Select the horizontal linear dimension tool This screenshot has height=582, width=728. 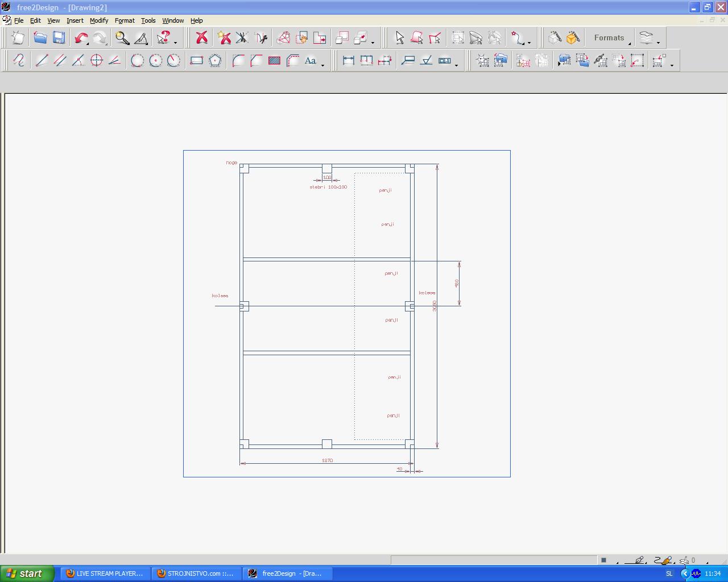348,60
